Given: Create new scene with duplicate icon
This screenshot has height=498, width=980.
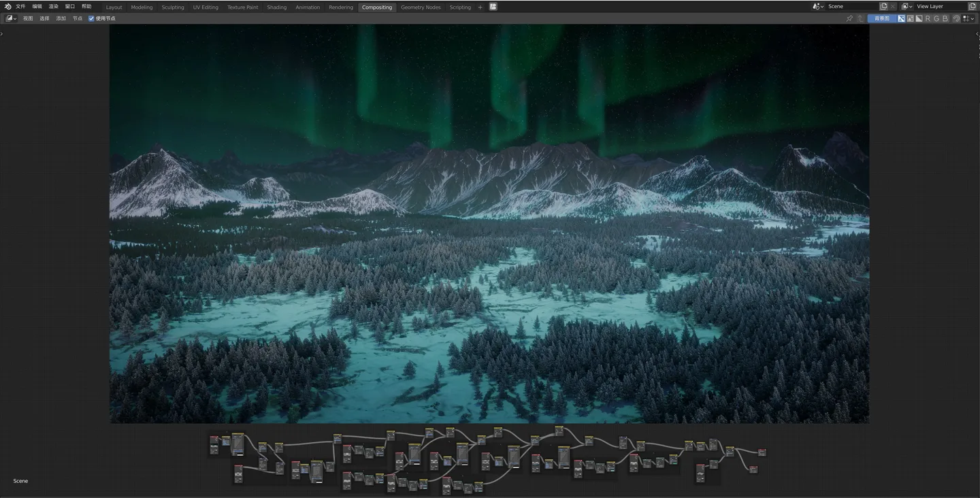Looking at the screenshot, I should tap(884, 6).
